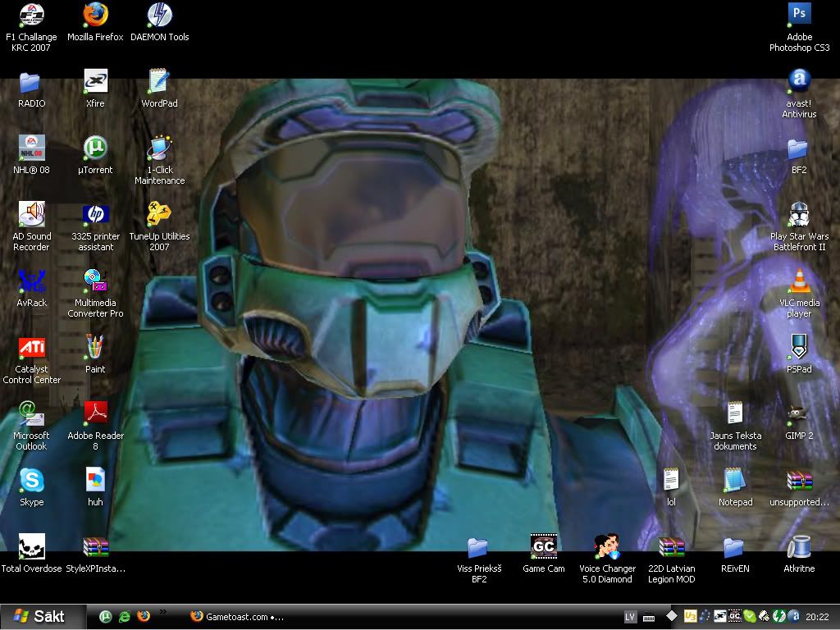Viewport: 840px width, 630px height.
Task: Click the taskbar clock 20:22
Action: click(x=817, y=617)
